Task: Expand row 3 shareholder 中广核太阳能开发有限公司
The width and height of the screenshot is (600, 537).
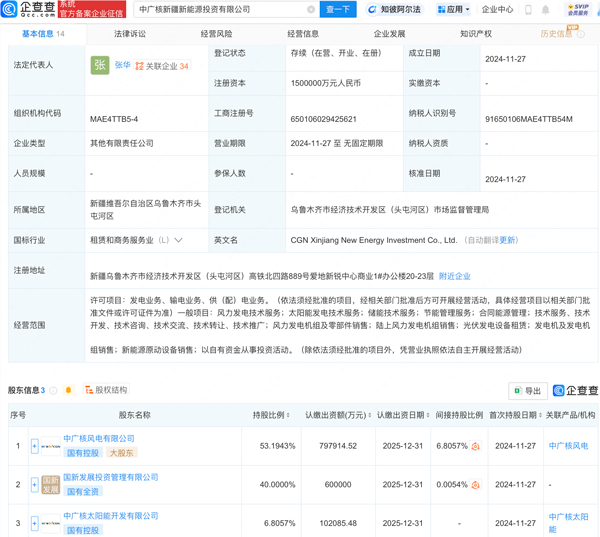Action: pyautogui.click(x=34, y=523)
